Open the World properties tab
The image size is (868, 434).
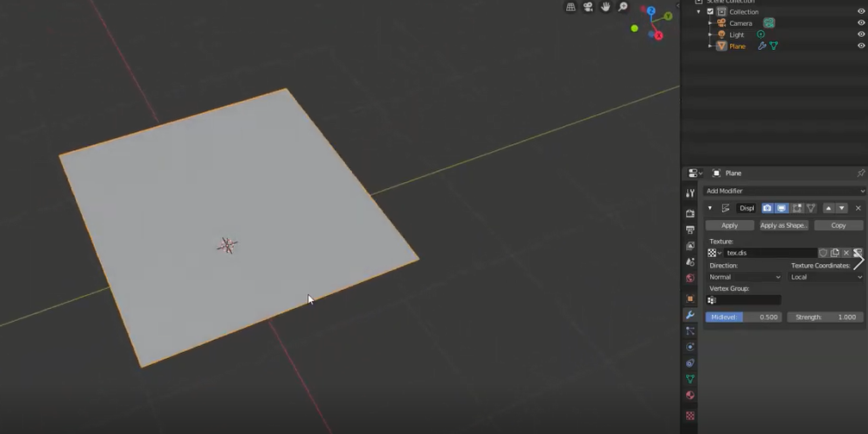tap(689, 278)
